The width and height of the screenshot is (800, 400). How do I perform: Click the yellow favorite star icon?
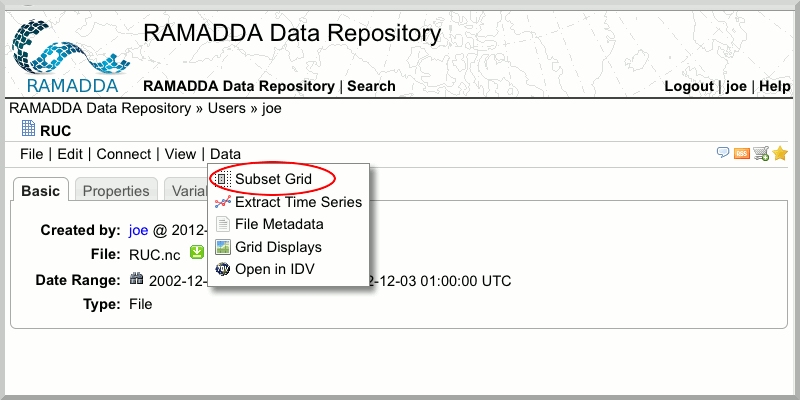tap(780, 153)
